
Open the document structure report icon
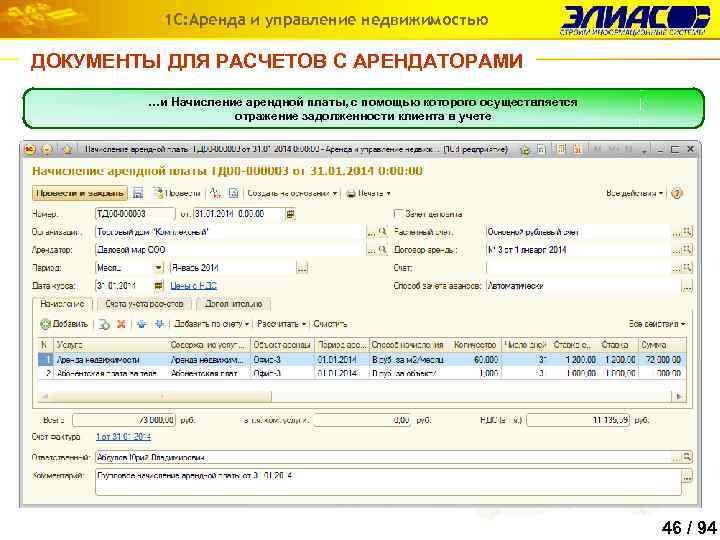pos(233,193)
